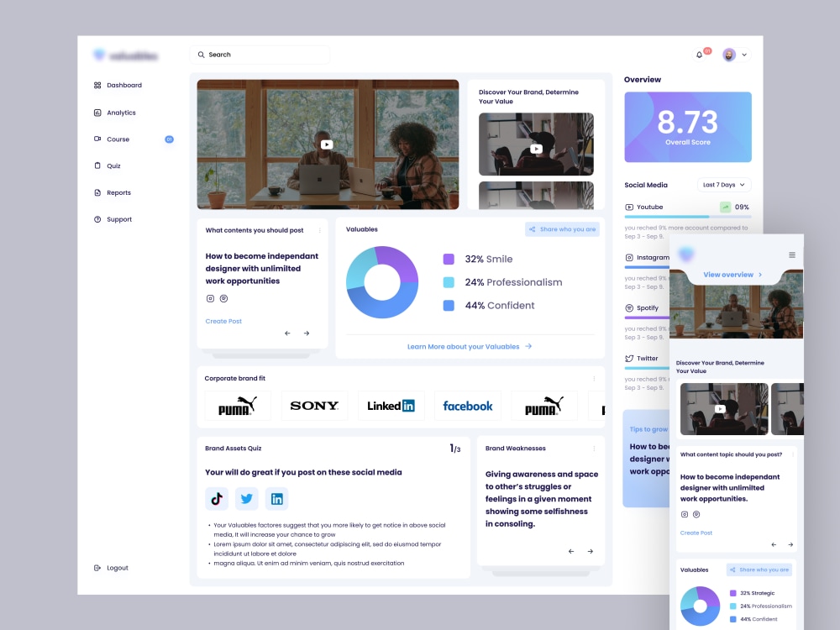Image resolution: width=840 pixels, height=630 pixels.
Task: Click Create Post in mobile view
Action: (x=696, y=533)
